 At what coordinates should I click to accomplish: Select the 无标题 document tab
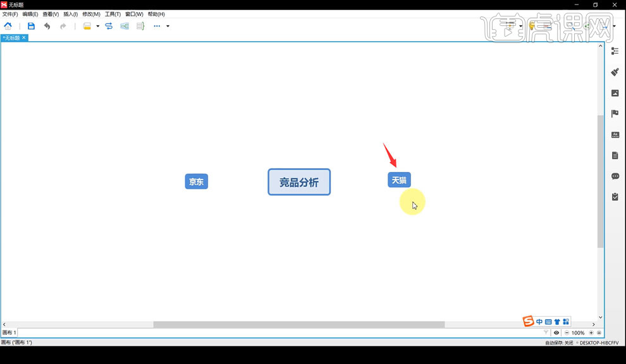[x=13, y=37]
